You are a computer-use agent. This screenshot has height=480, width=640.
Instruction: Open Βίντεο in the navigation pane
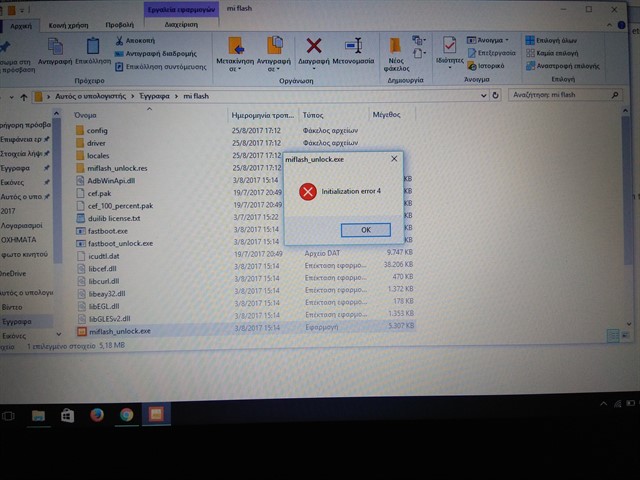pos(12,307)
